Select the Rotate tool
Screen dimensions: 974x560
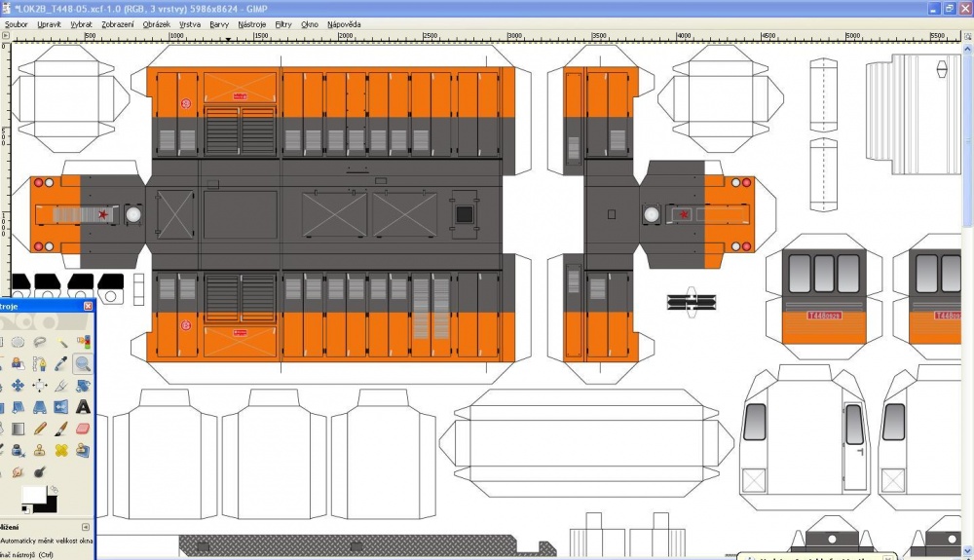point(83,386)
